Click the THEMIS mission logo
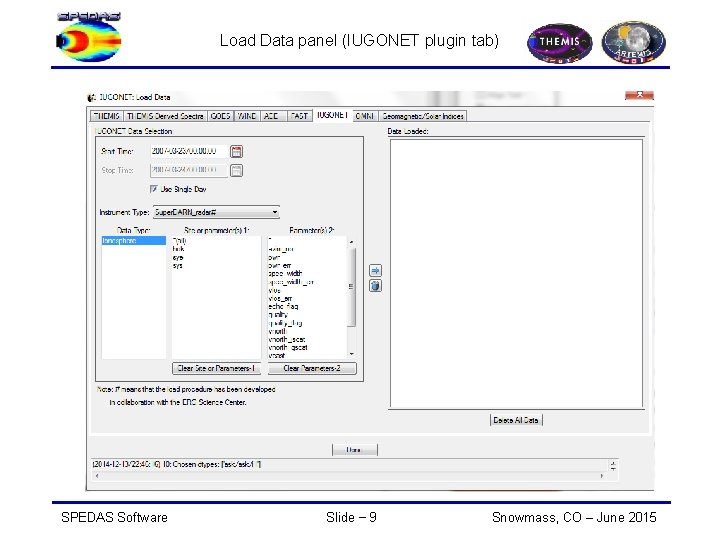Image resolution: width=720 pixels, height=540 pixels. click(559, 43)
